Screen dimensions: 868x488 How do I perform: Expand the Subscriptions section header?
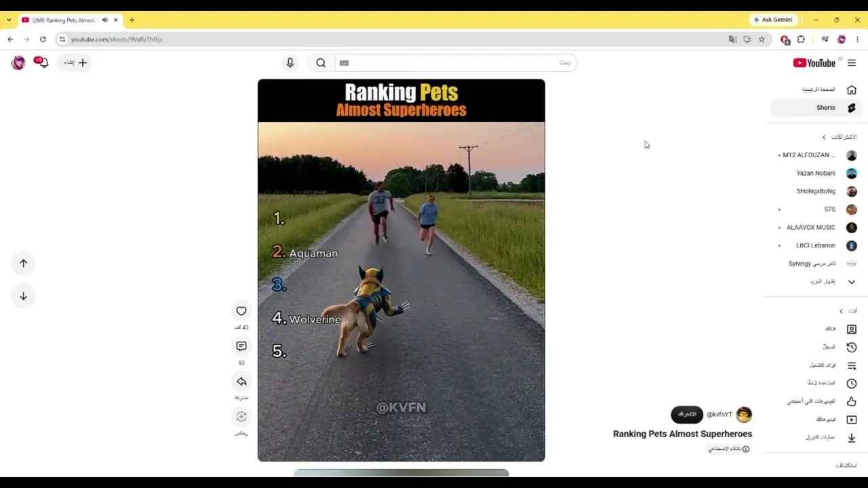pyautogui.click(x=840, y=137)
